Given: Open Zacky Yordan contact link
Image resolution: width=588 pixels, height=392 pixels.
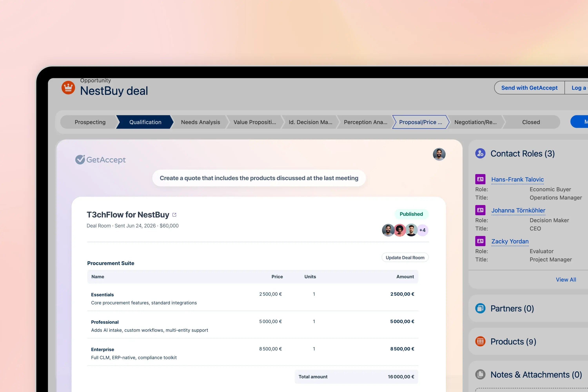Looking at the screenshot, I should click(510, 241).
